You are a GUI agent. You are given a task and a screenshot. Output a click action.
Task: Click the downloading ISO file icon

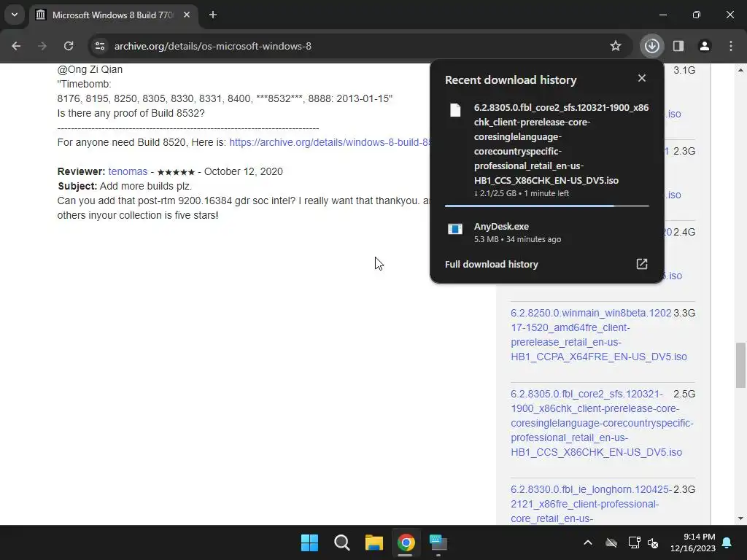(455, 110)
